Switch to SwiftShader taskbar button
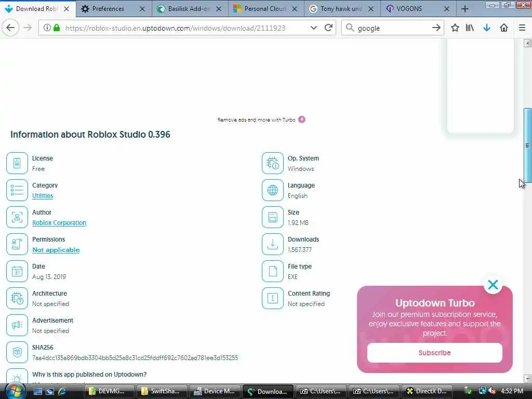This screenshot has width=532, height=399. pos(162,391)
